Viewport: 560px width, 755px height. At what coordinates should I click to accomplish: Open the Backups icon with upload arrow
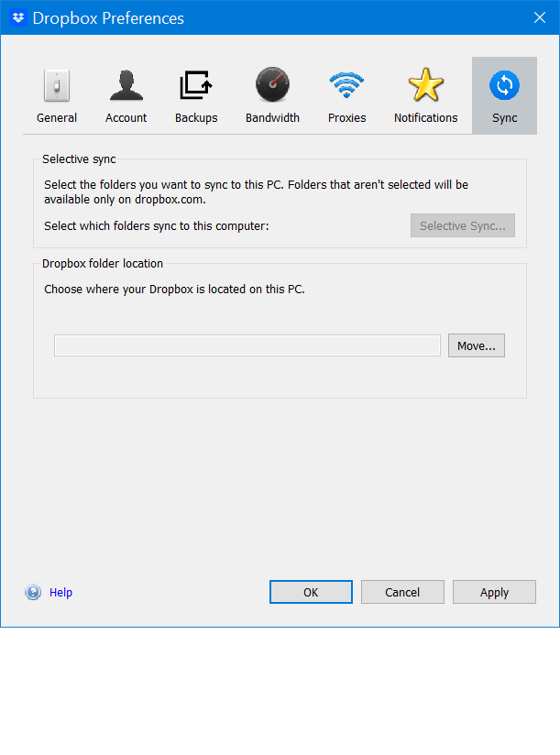tap(196, 86)
